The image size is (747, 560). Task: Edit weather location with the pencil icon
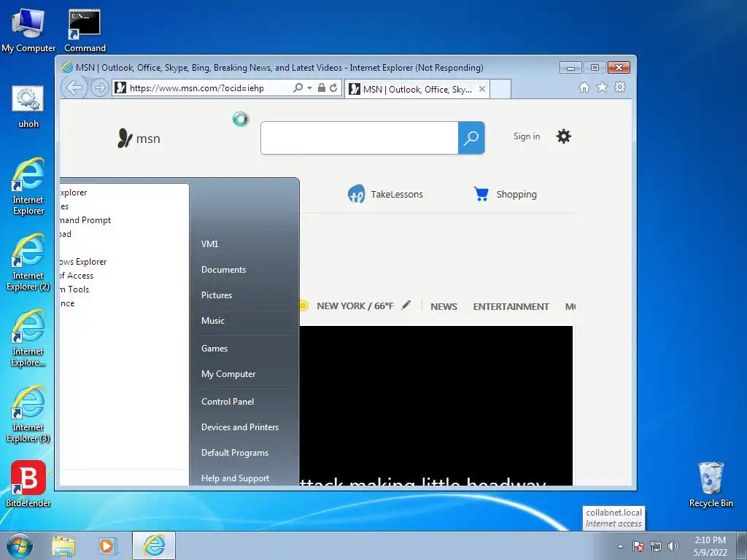pos(406,306)
